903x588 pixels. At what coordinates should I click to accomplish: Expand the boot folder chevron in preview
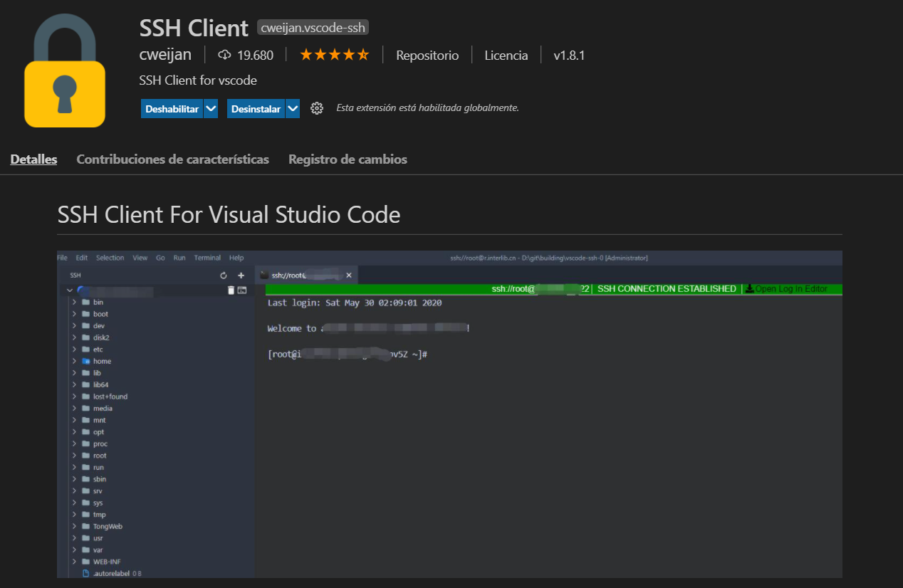click(x=74, y=314)
